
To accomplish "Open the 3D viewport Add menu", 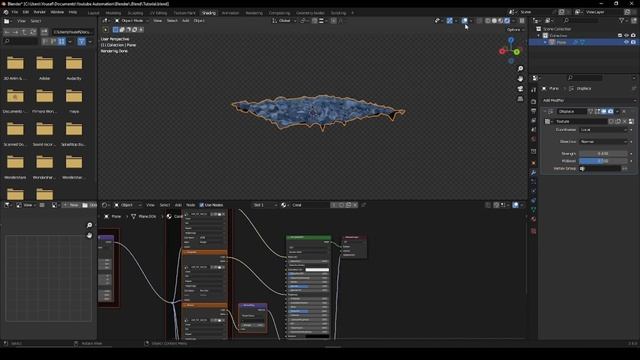I will 185,21.
